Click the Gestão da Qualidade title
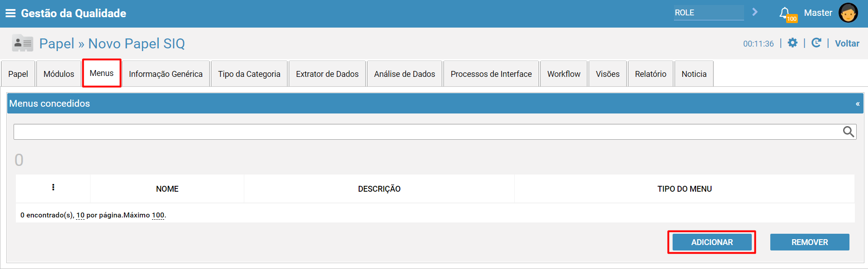Image resolution: width=868 pixels, height=269 pixels. tap(73, 13)
